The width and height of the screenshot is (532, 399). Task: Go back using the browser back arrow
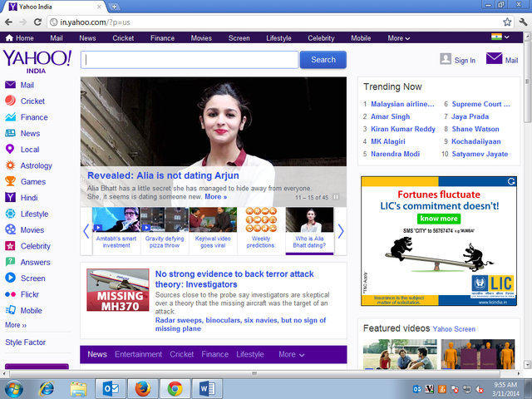click(x=8, y=22)
